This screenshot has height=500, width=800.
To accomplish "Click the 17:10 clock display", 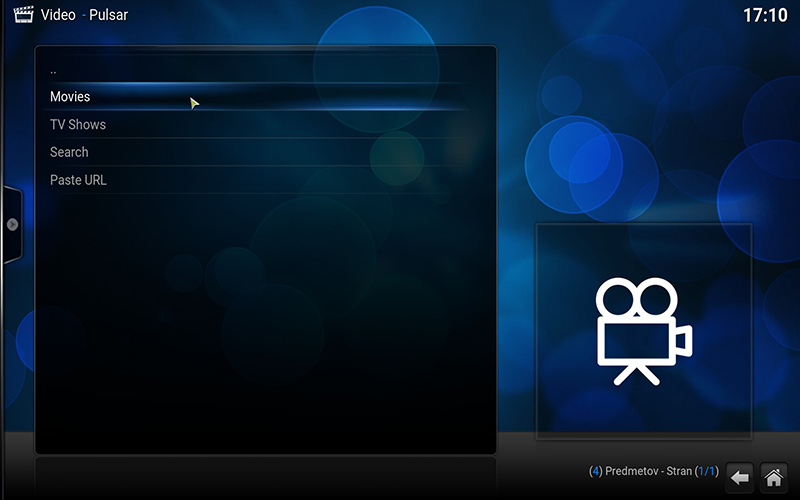I will pyautogui.click(x=765, y=16).
